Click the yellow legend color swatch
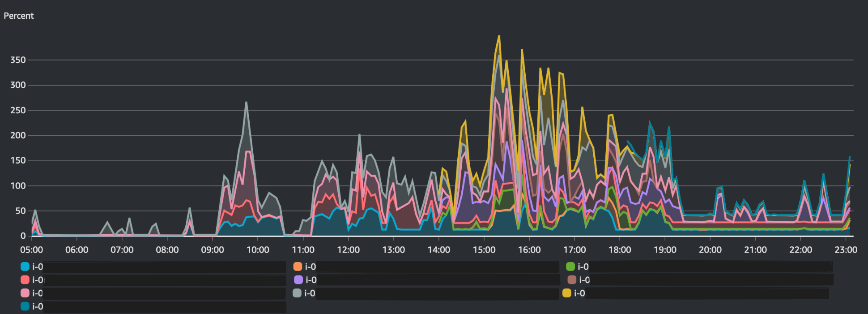The image size is (868, 314). [567, 293]
